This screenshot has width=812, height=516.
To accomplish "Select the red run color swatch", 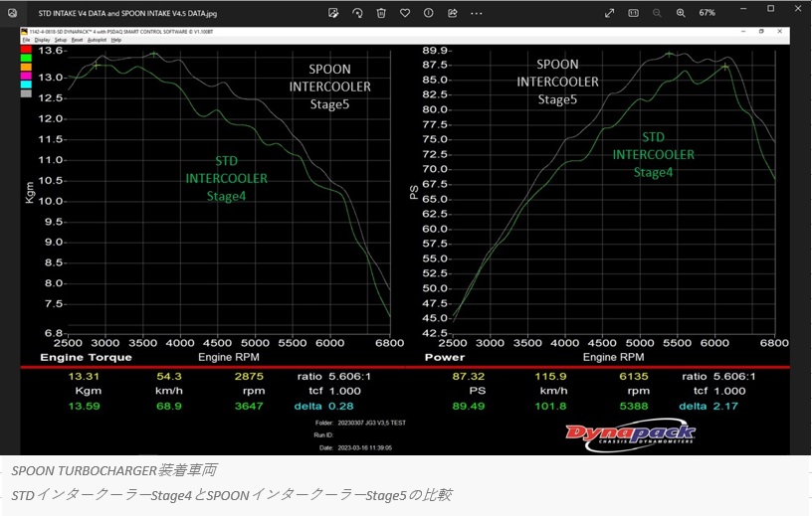I will tap(26, 49).
